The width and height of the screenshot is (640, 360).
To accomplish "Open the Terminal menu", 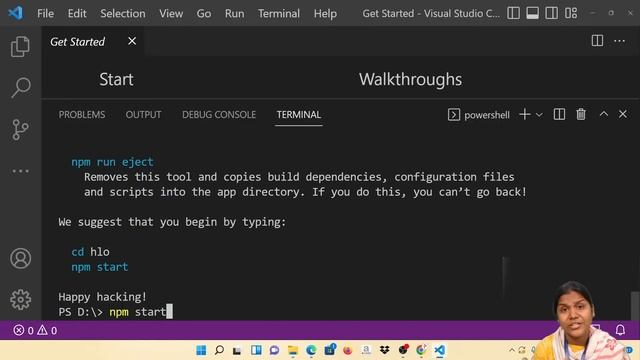I will (279, 13).
